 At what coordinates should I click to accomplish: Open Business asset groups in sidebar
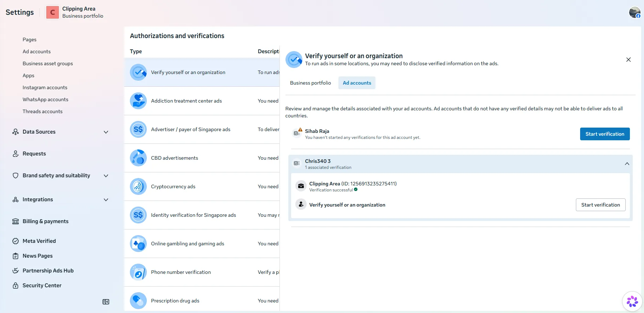pyautogui.click(x=48, y=63)
